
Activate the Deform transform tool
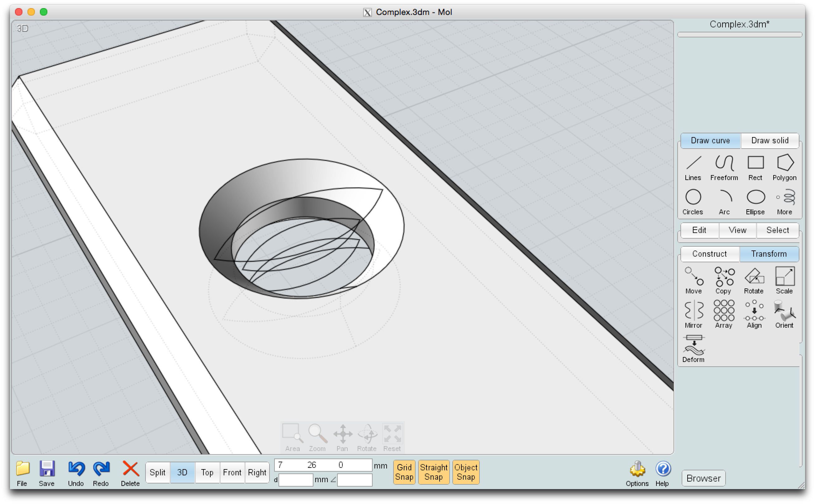click(x=693, y=349)
